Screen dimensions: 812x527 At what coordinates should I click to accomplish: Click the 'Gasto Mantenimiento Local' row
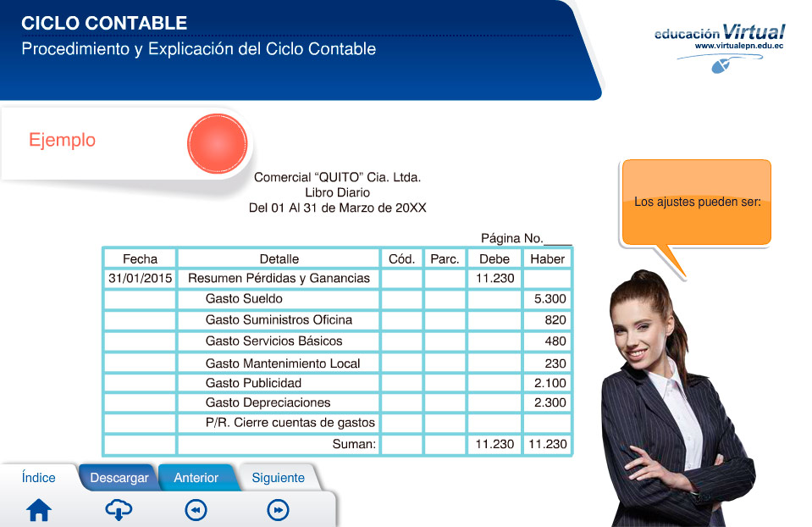pos(338,363)
